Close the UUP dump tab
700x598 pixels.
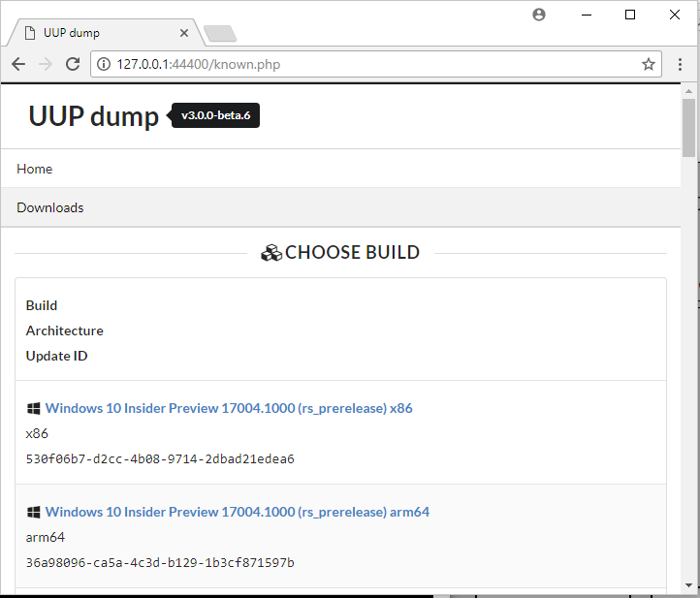pos(184,33)
